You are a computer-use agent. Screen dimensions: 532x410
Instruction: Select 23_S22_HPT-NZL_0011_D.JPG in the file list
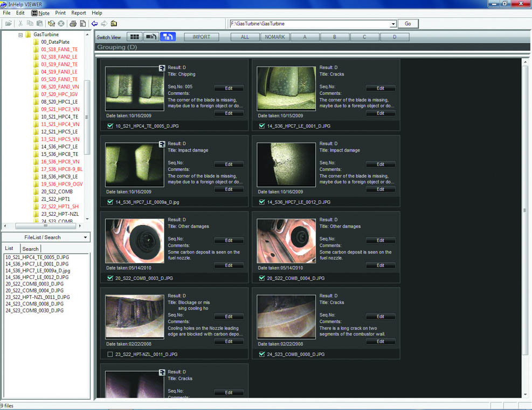point(38,297)
